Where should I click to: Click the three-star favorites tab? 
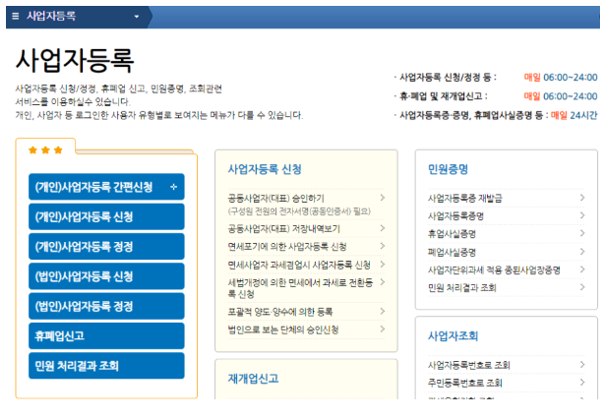tap(46, 150)
